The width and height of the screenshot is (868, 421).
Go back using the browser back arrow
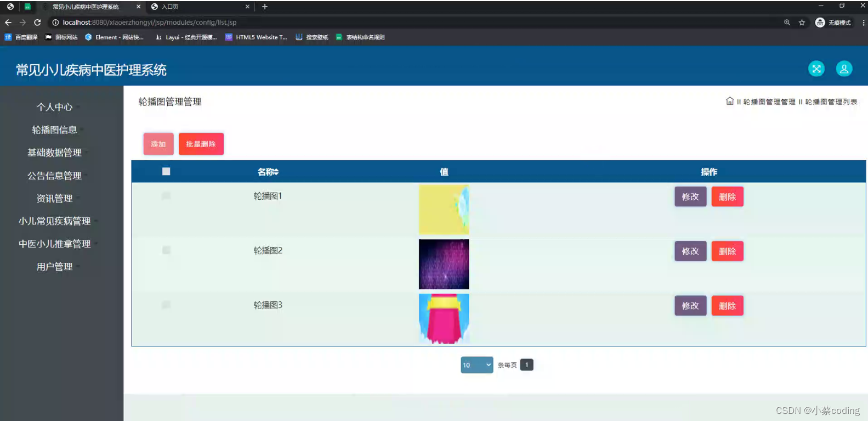tap(8, 23)
